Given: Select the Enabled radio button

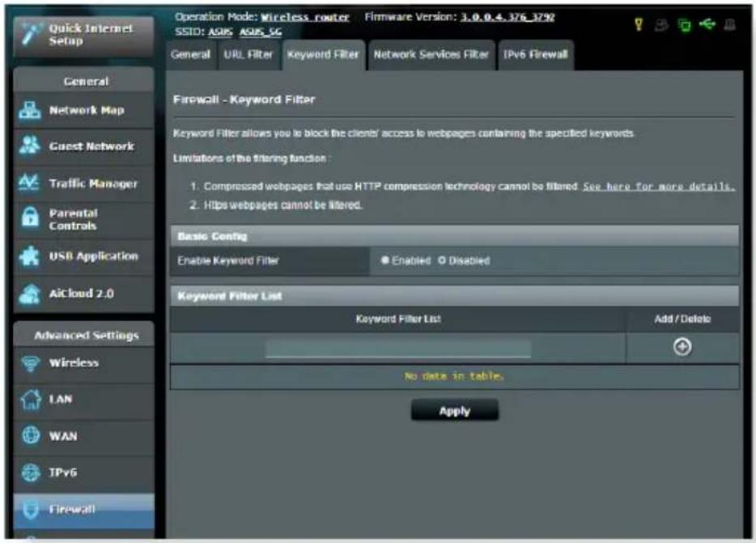Looking at the screenshot, I should pyautogui.click(x=384, y=261).
